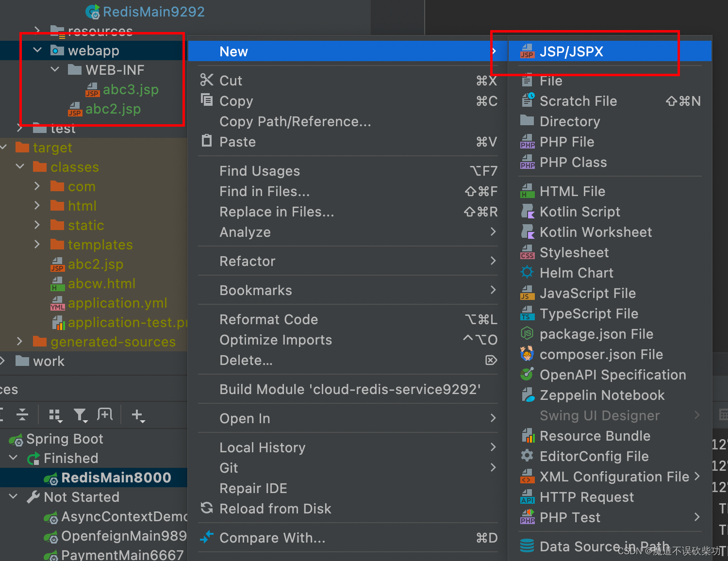Select abc2.jsp under webapp
This screenshot has height=561, width=728.
tap(112, 109)
